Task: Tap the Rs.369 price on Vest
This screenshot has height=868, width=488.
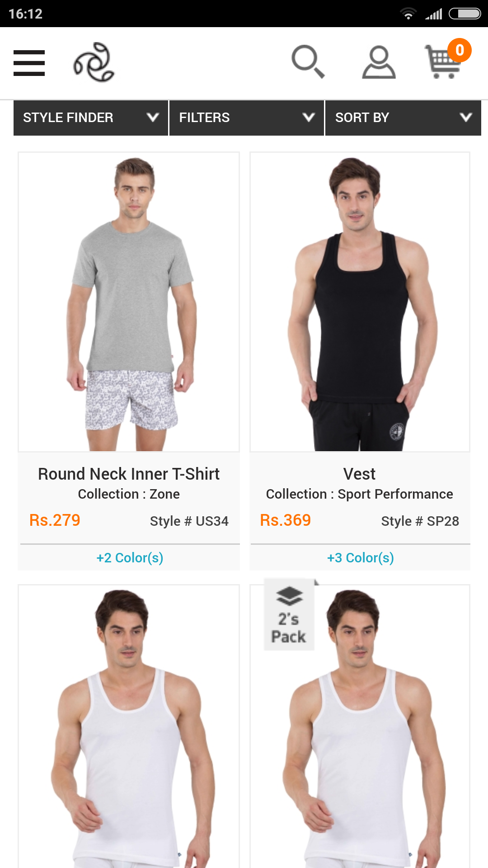Action: tap(286, 520)
